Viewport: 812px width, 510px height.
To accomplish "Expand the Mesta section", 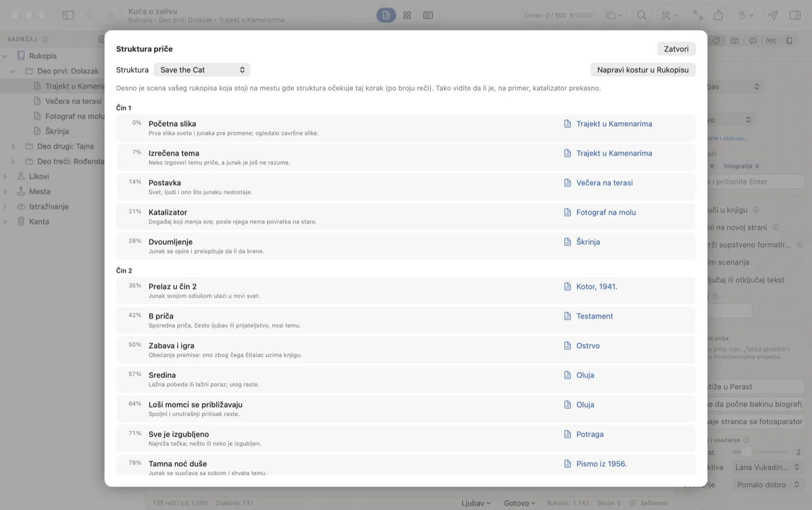I will point(5,192).
